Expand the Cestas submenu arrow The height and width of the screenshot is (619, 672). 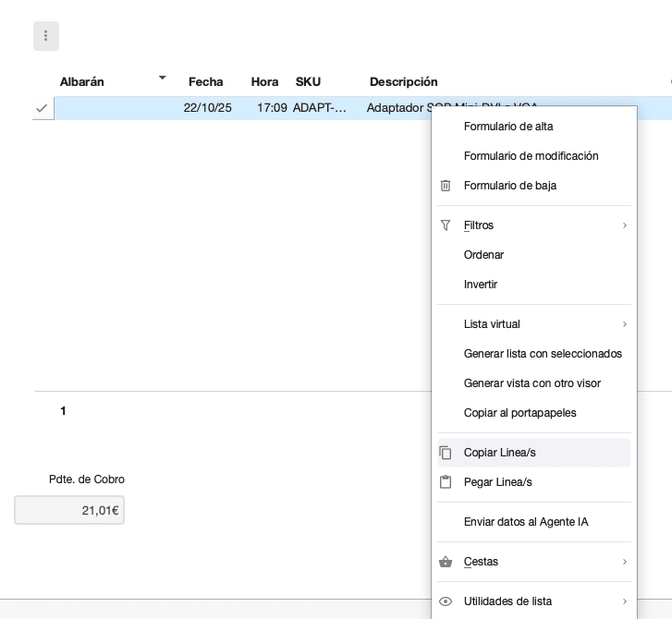tap(625, 562)
